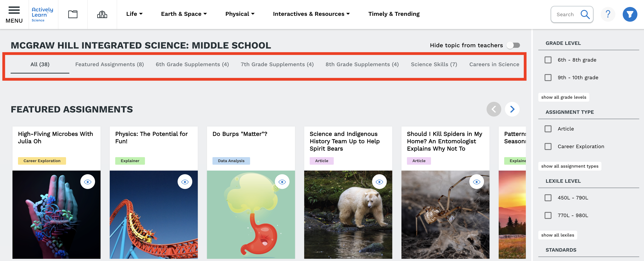
Task: Click the FEATURED ASSIGNMENTS section heading
Action: 72,110
